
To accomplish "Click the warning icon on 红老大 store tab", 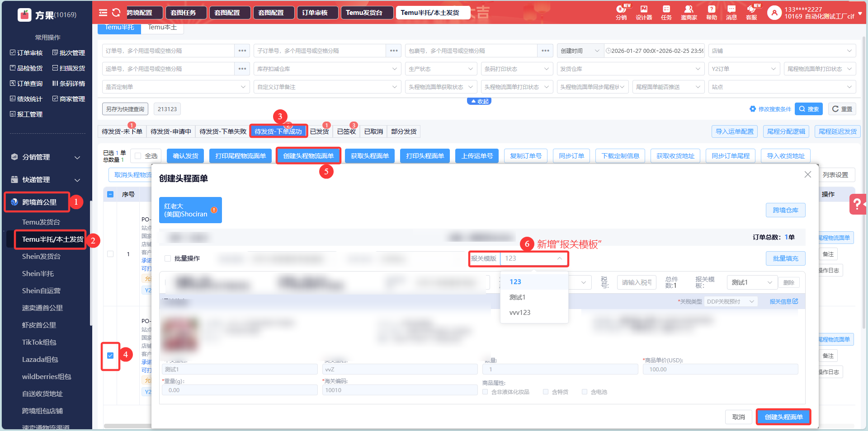I will click(x=214, y=210).
